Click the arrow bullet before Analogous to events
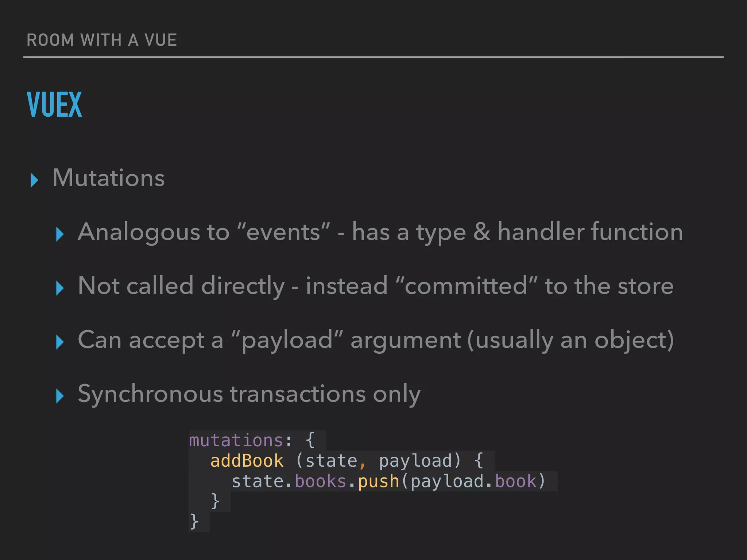The image size is (747, 560). tap(60, 234)
